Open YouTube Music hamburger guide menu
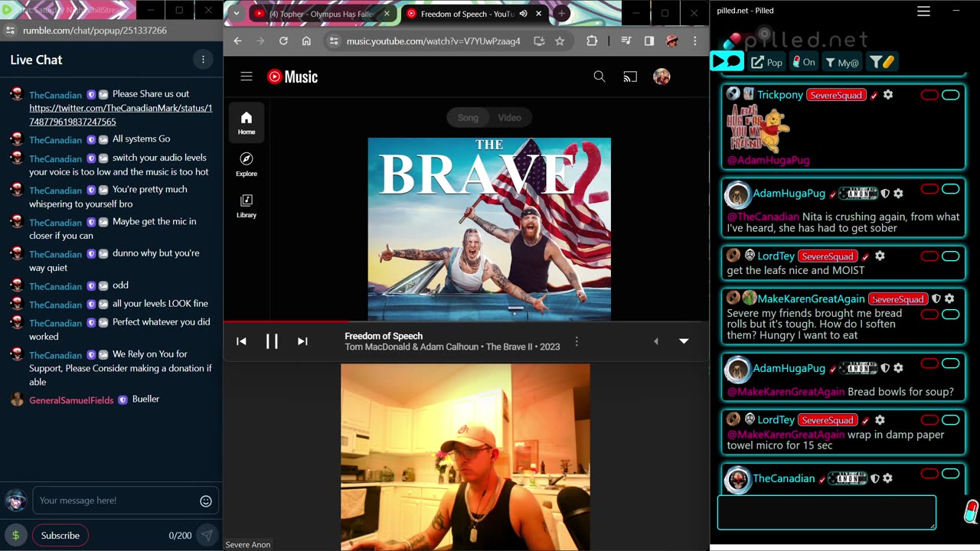 tap(247, 77)
